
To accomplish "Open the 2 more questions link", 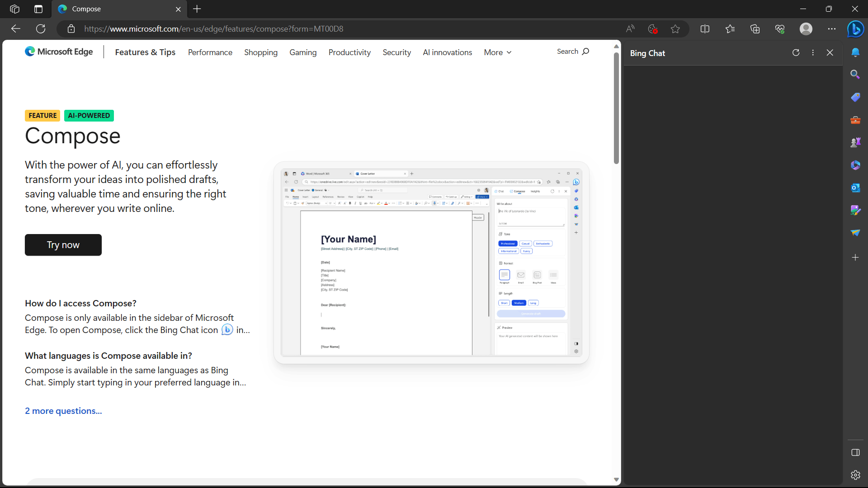I will 63,411.
